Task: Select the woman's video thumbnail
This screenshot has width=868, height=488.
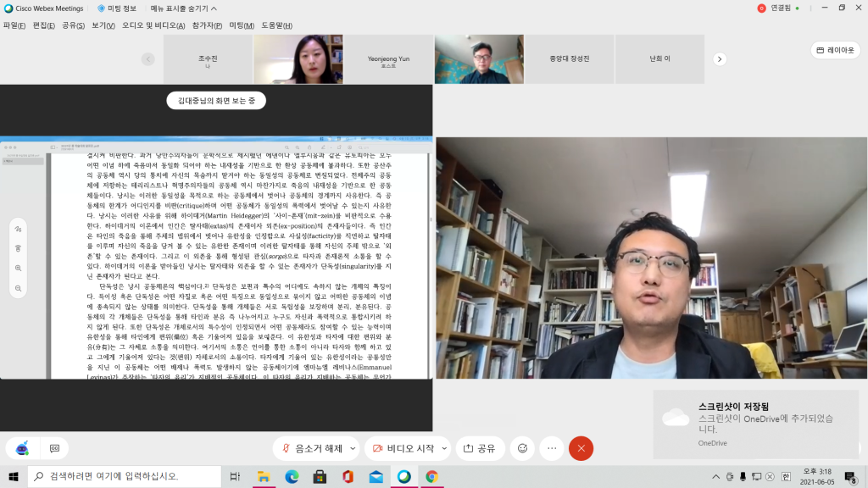Action: [298, 59]
